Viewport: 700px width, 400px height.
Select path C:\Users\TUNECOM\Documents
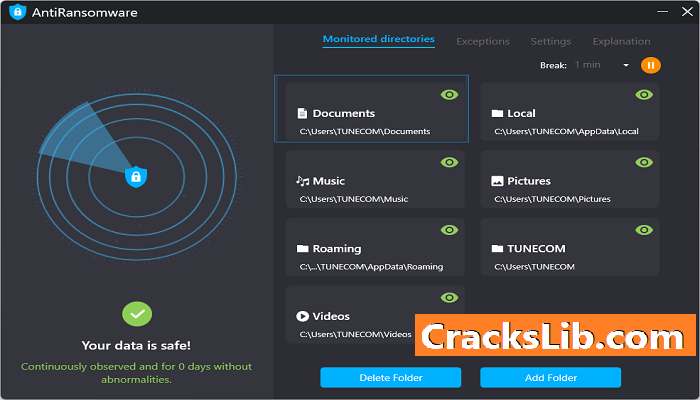pyautogui.click(x=365, y=132)
